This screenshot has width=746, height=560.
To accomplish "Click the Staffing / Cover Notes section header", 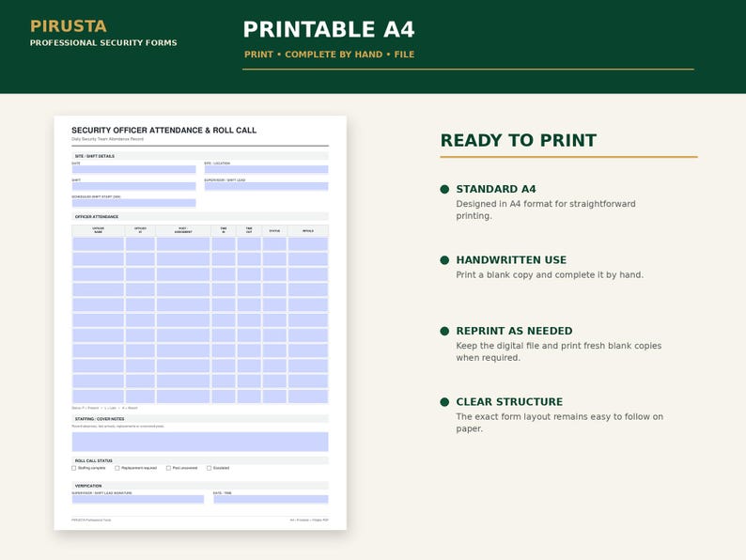I will pyautogui.click(x=200, y=419).
